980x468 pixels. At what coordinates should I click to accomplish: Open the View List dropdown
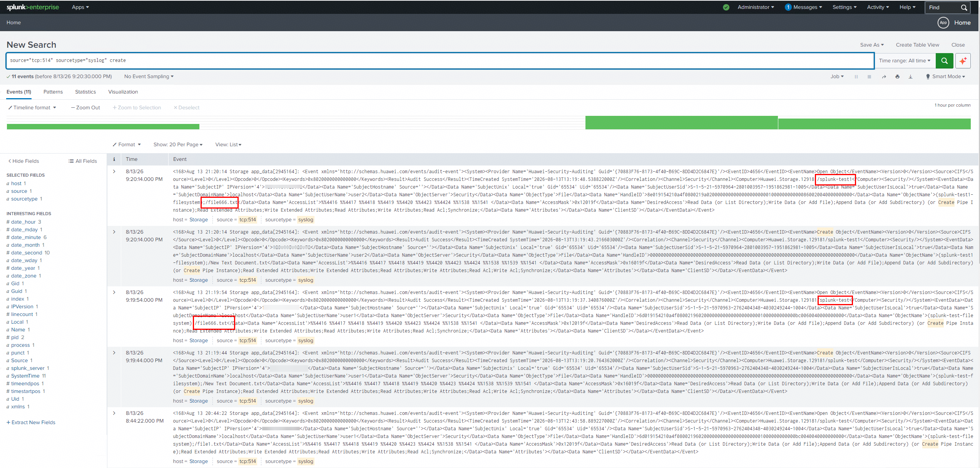tap(228, 145)
